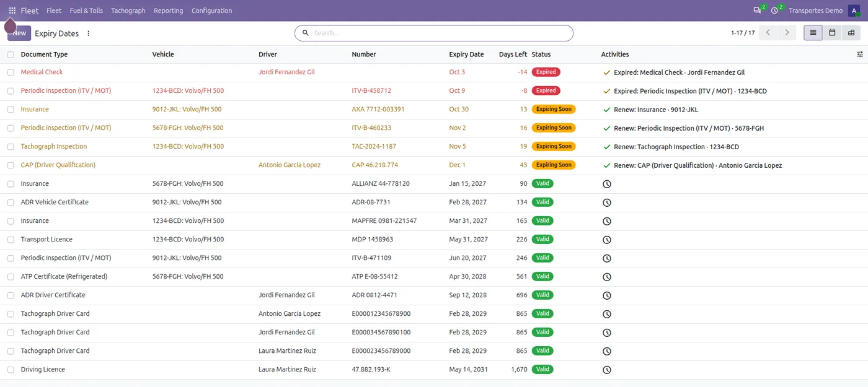Sort by Number column header

[364, 54]
